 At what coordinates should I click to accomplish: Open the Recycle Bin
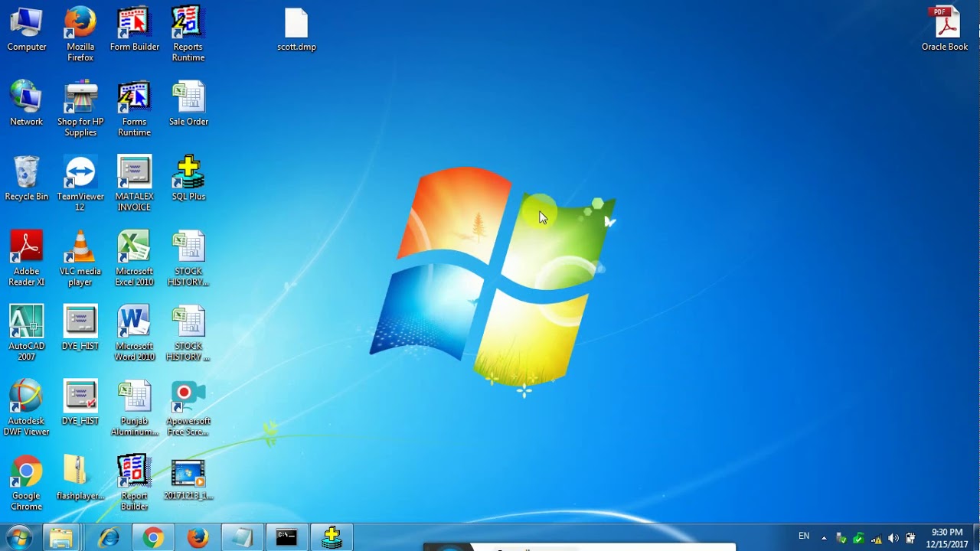pos(27,179)
